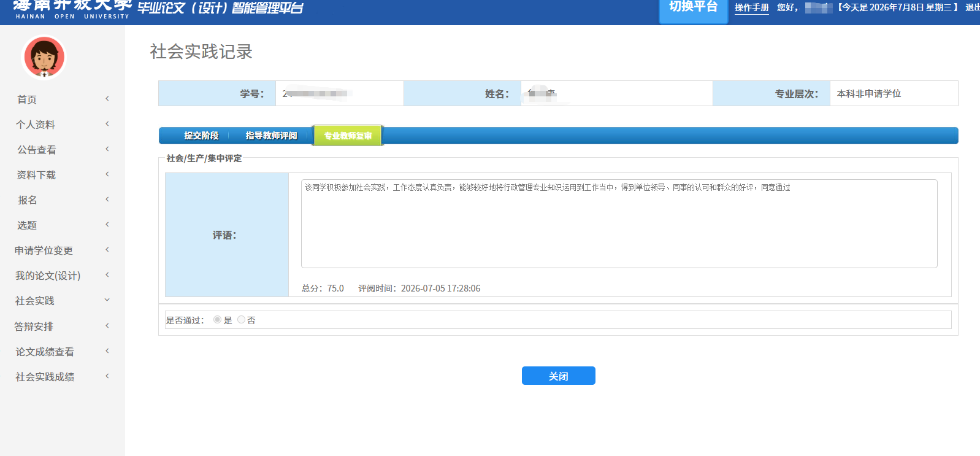Click the 毕业论文(设计)智能管理平台 title
The image size is (980, 456).
220,8
